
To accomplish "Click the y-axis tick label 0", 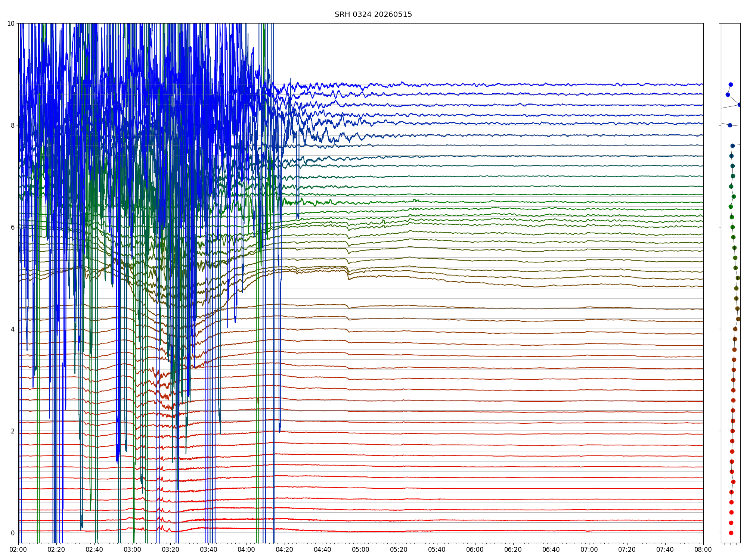I will tap(13, 533).
